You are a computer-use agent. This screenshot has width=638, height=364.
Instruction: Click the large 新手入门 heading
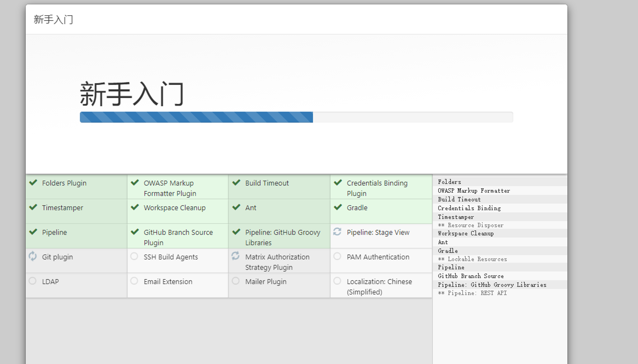[132, 94]
